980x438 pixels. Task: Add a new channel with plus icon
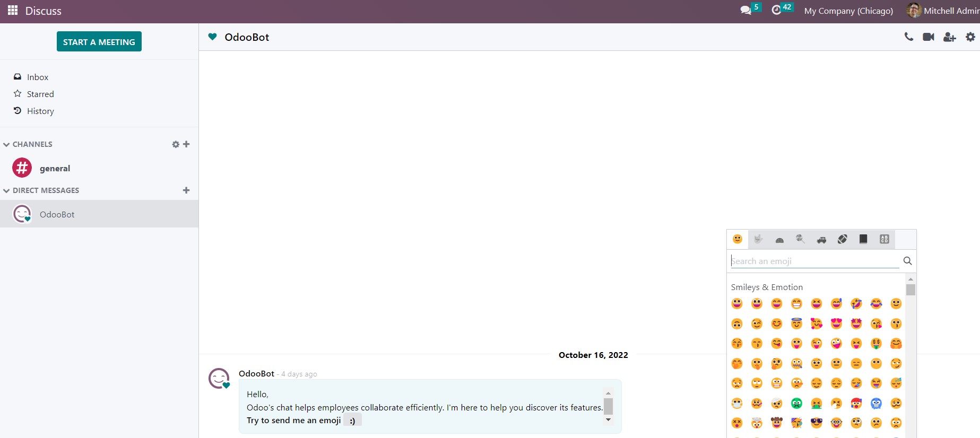point(186,144)
